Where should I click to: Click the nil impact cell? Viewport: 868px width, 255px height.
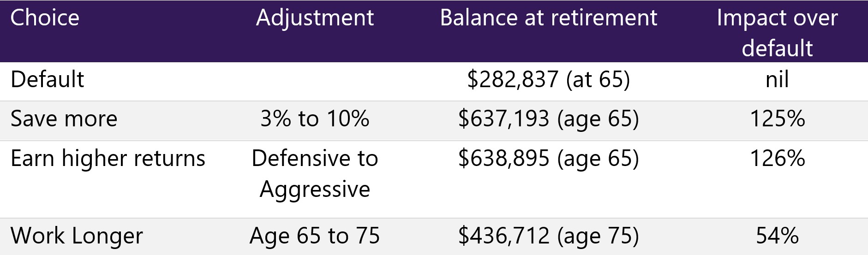[x=777, y=79]
